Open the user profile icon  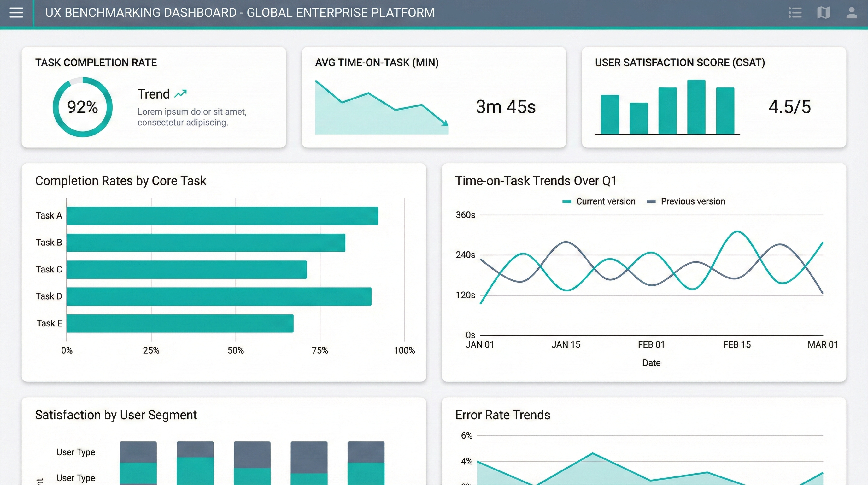852,13
